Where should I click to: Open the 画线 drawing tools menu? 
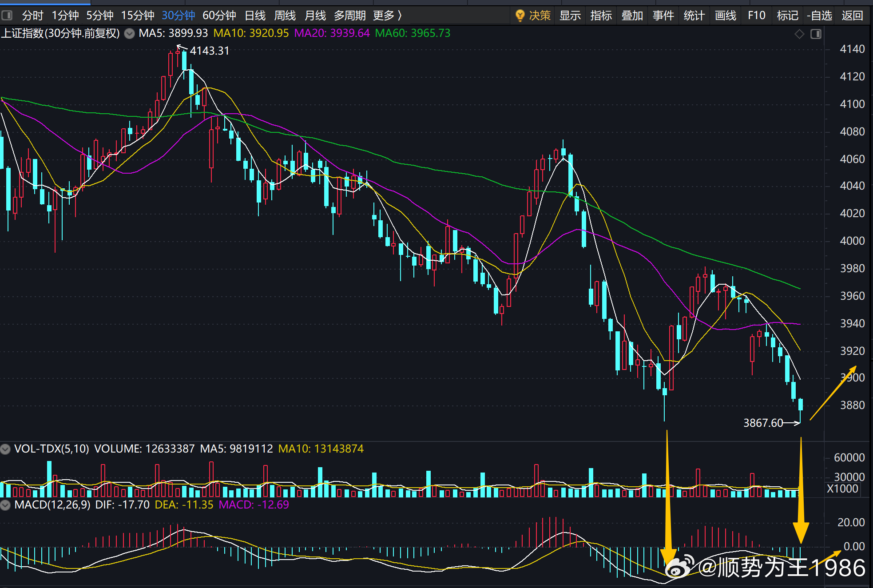click(x=726, y=16)
